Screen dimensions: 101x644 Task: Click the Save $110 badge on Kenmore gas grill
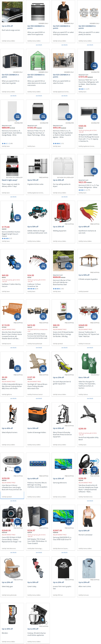click(69, 266)
